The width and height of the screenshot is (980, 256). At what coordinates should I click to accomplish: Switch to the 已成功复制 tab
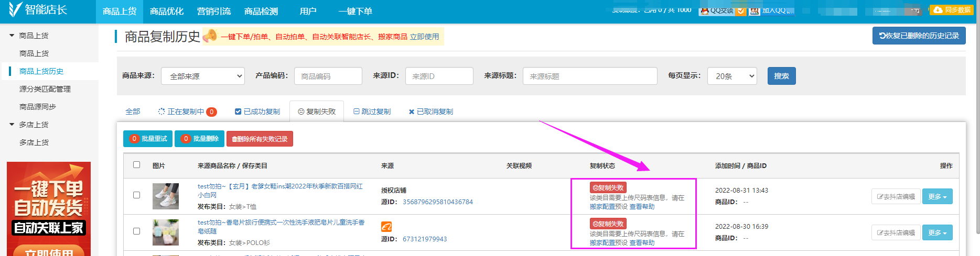(x=257, y=112)
